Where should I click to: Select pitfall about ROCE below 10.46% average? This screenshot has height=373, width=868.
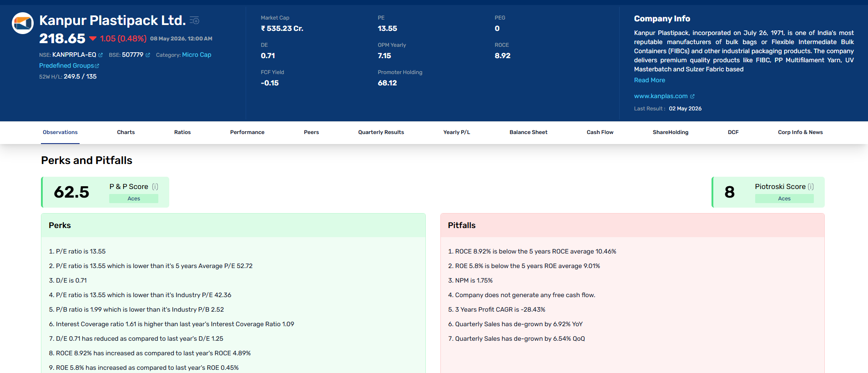click(x=532, y=251)
